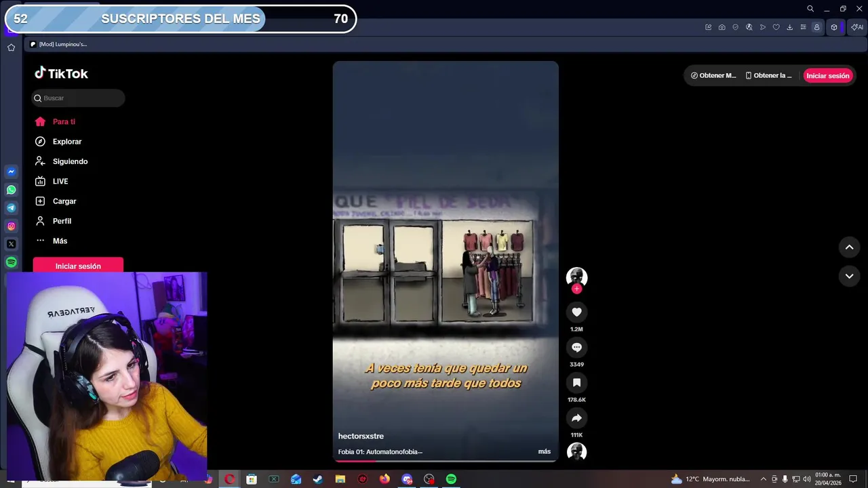The width and height of the screenshot is (868, 488).
Task: Go to previous video arrow
Action: tap(849, 247)
